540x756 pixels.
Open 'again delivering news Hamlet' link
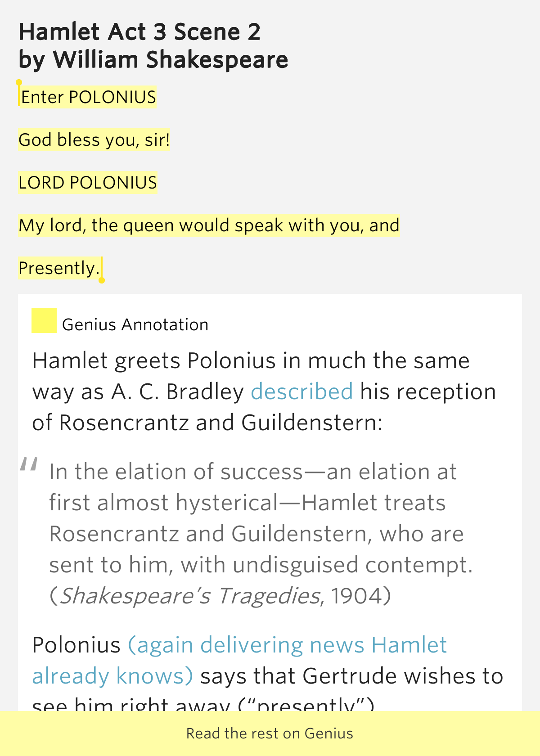pyautogui.click(x=288, y=645)
